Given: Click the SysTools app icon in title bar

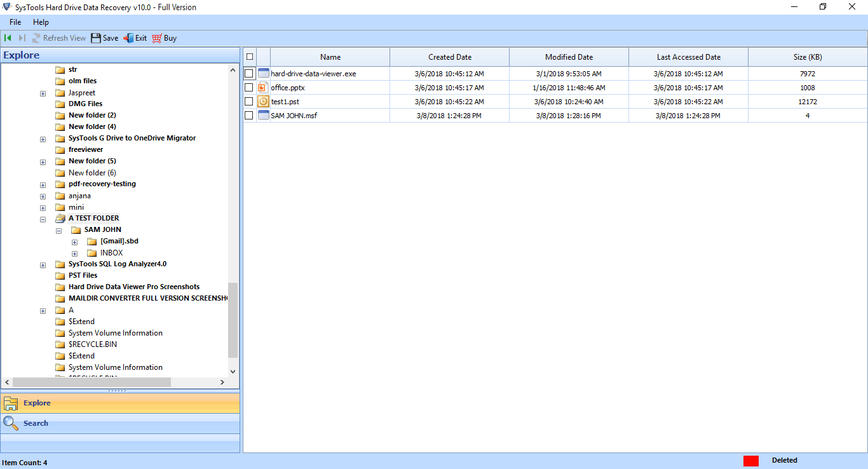Looking at the screenshot, I should [6, 7].
